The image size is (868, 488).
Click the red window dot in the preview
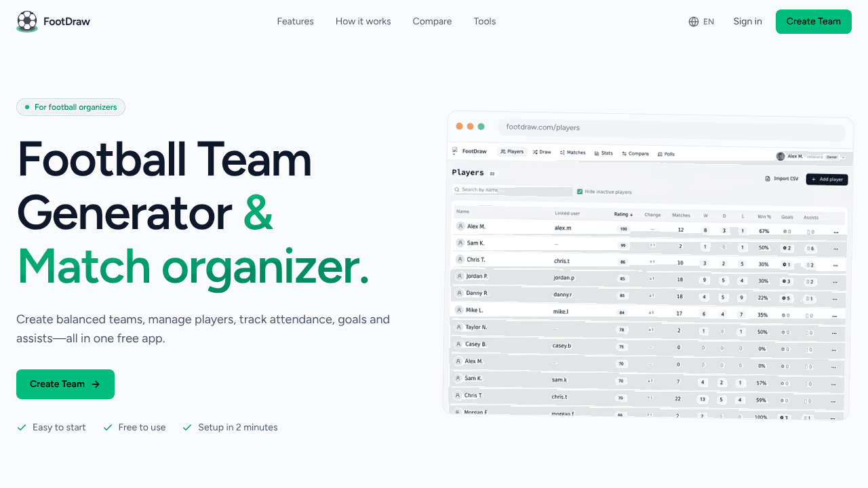pyautogui.click(x=460, y=126)
